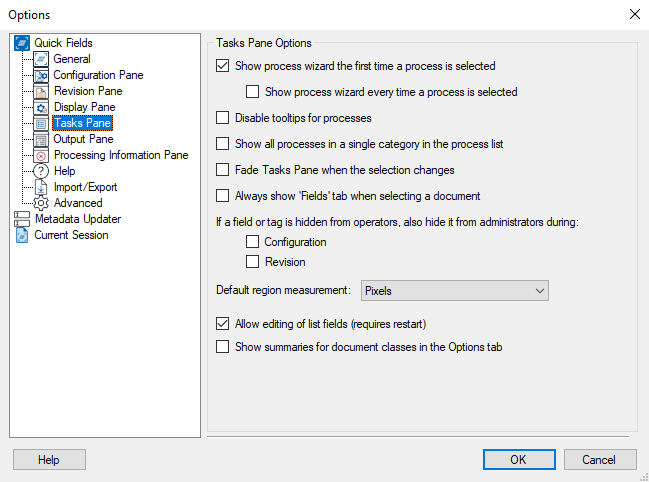This screenshot has width=649, height=482.
Task: Uncheck Allow editing of list fields
Action: (x=222, y=324)
